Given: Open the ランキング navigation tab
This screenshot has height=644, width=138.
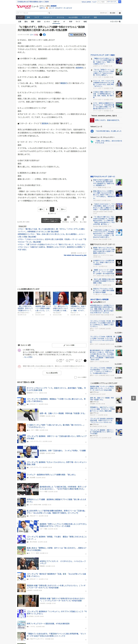Looking at the screenshot, I should coord(86,17).
